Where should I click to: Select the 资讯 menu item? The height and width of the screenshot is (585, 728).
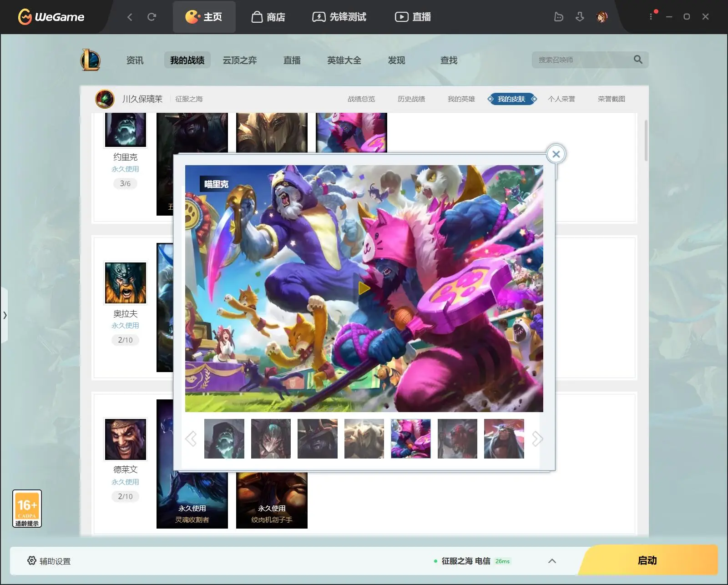tap(135, 60)
